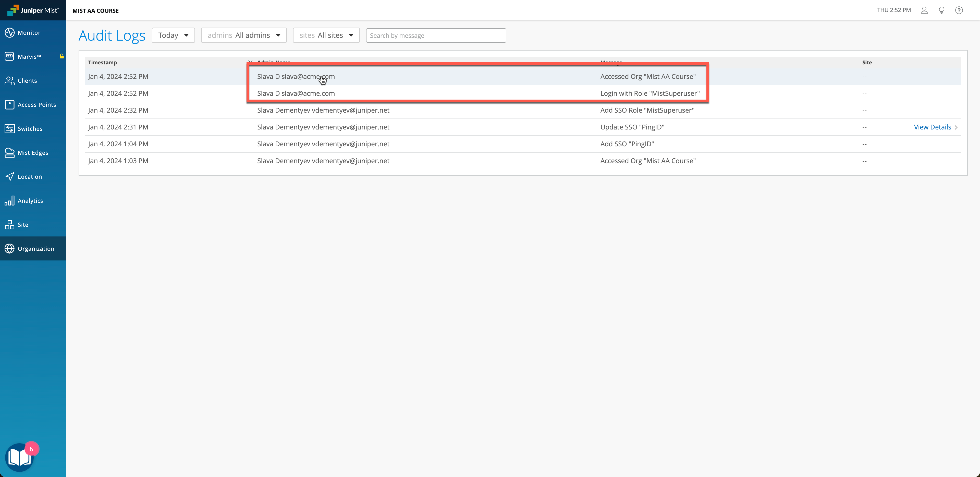Click the Marvis sidebar icon

(9, 56)
